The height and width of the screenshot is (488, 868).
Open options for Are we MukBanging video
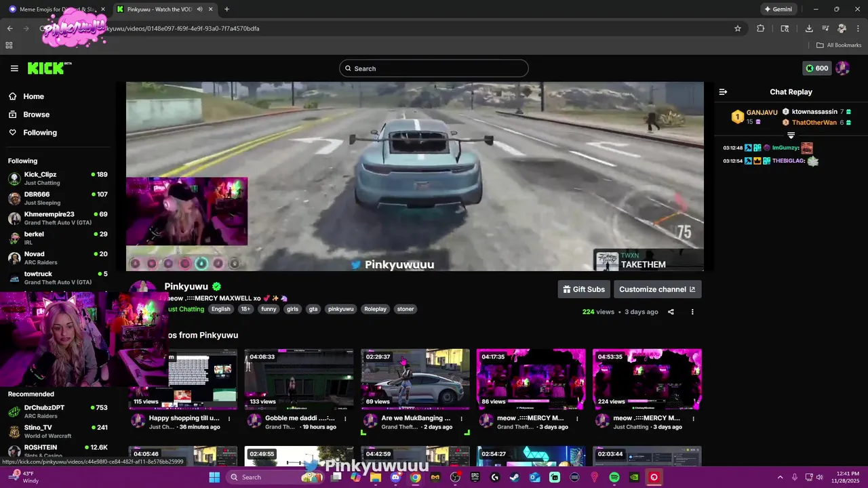click(461, 419)
